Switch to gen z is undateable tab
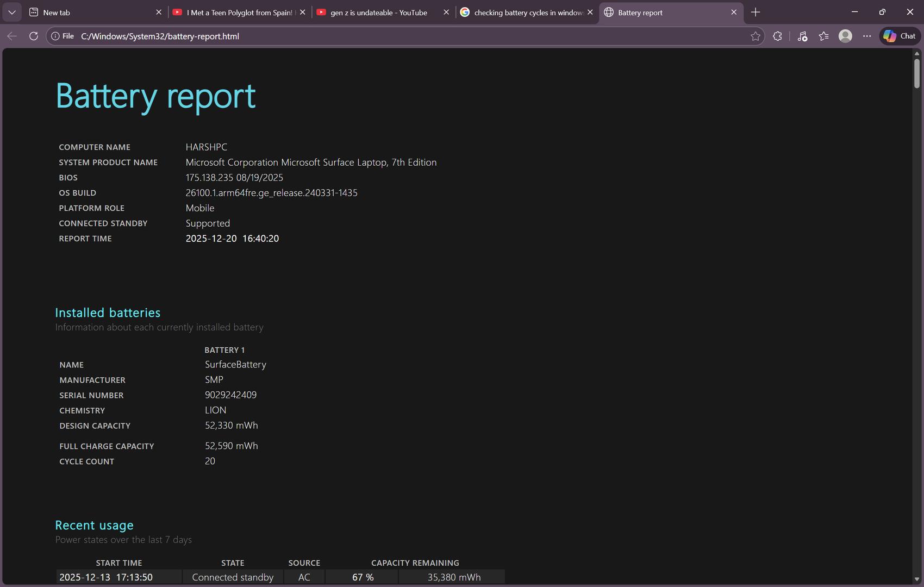The image size is (924, 587). click(378, 12)
